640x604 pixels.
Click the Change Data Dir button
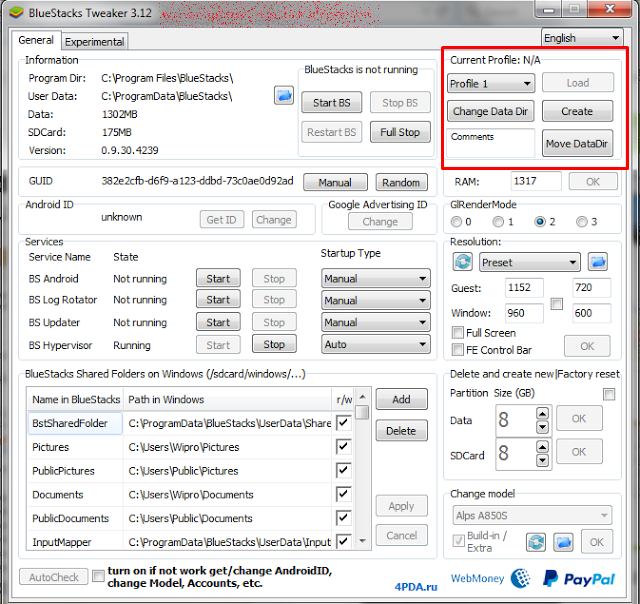click(491, 111)
